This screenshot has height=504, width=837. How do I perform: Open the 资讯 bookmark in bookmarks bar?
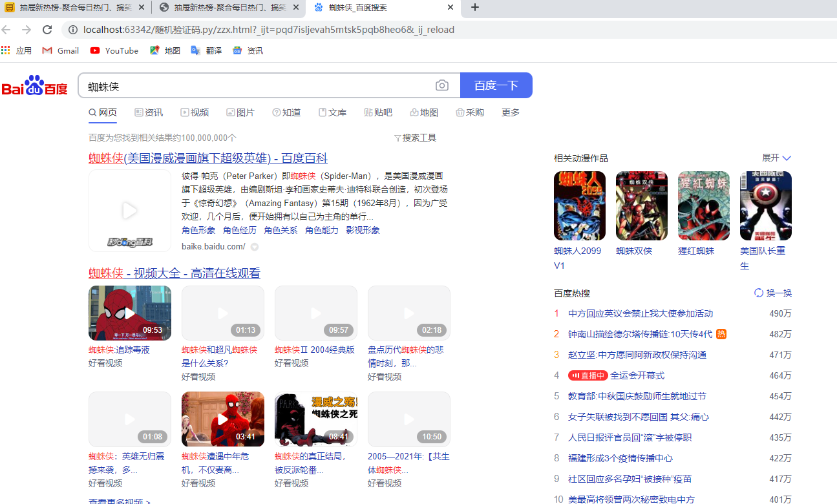pos(248,50)
